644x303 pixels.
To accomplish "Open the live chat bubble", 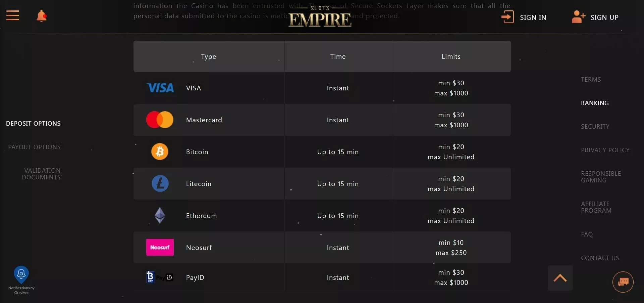I will click(x=623, y=282).
